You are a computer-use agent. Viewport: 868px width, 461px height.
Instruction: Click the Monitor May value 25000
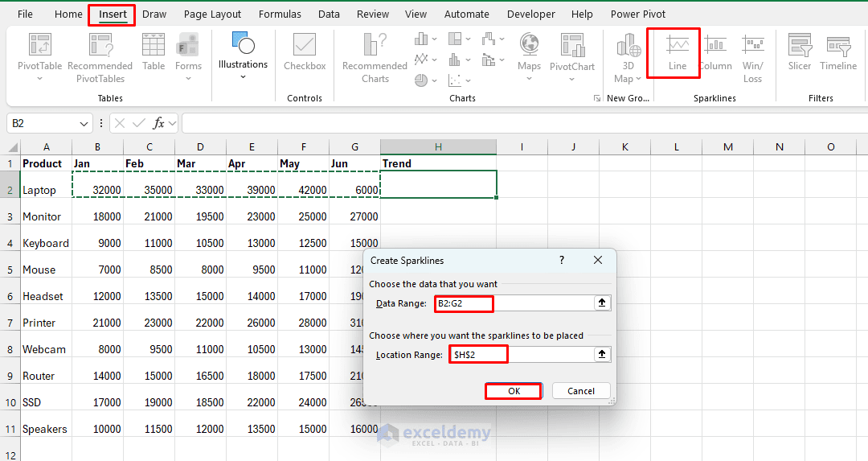pyautogui.click(x=303, y=211)
